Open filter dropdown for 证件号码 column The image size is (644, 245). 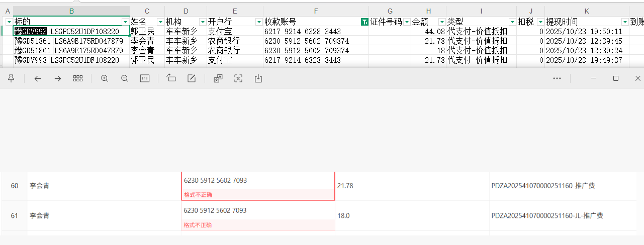click(x=407, y=22)
